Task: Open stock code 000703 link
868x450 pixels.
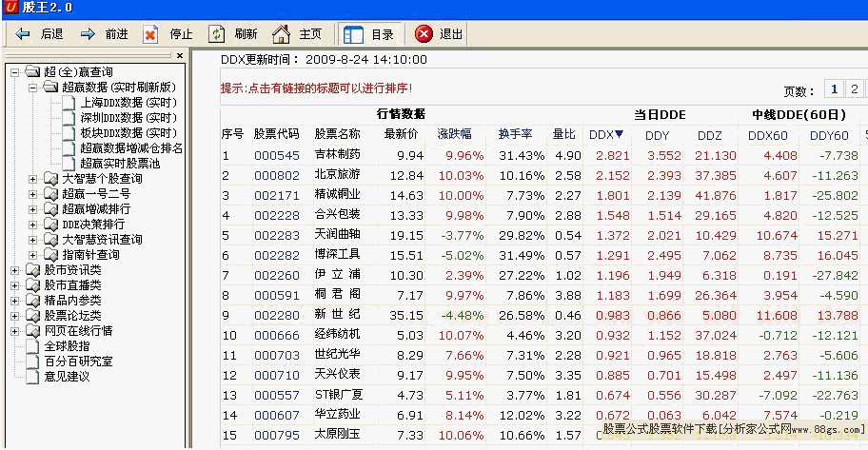Action: pyautogui.click(x=277, y=355)
